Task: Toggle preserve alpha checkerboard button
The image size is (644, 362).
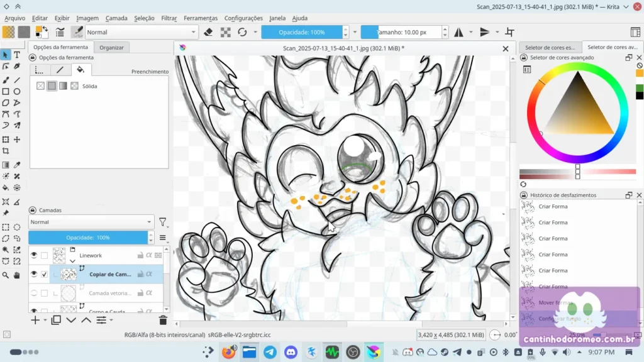Action: (226, 32)
